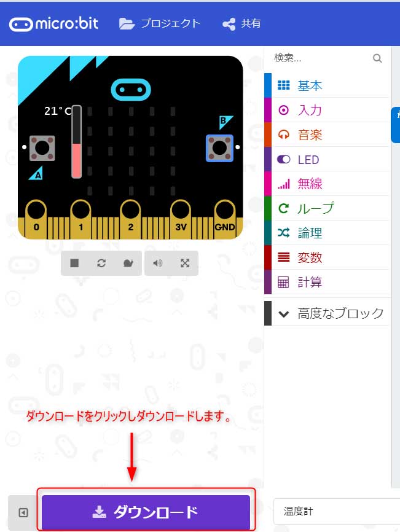Image resolution: width=400 pixels, height=532 pixels.
Task: Open the 共有 share menu
Action: pos(241,24)
